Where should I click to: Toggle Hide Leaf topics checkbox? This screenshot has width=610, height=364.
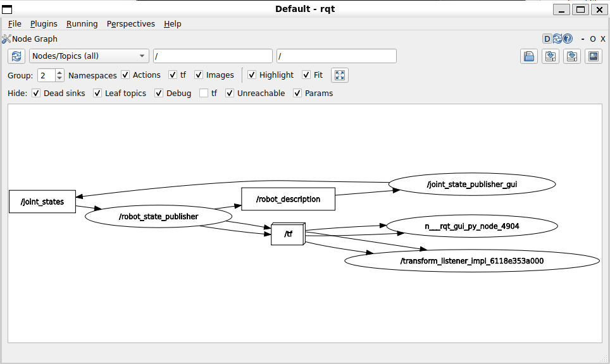coord(97,93)
